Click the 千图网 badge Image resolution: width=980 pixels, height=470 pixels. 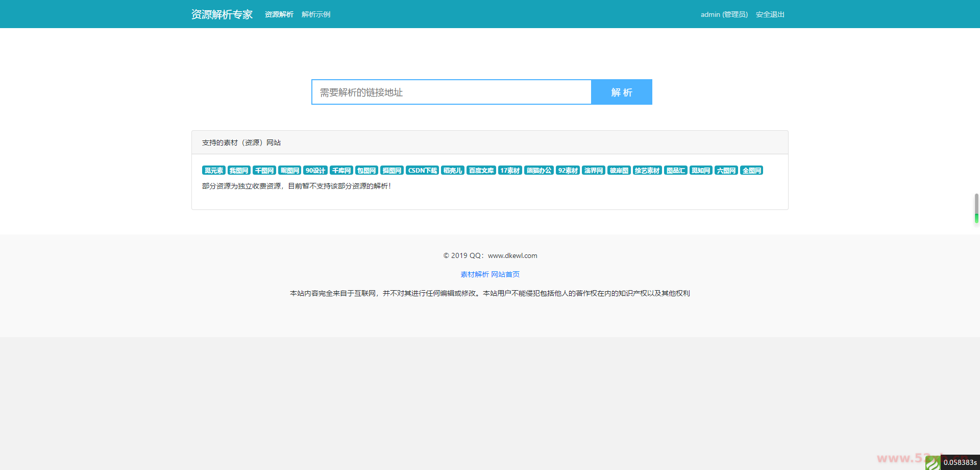pyautogui.click(x=264, y=170)
